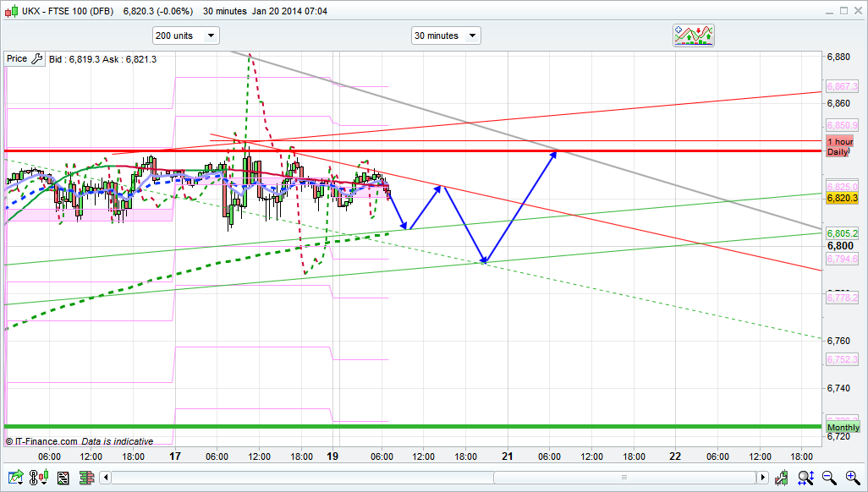Open Price settings wrench icon

(x=36, y=59)
